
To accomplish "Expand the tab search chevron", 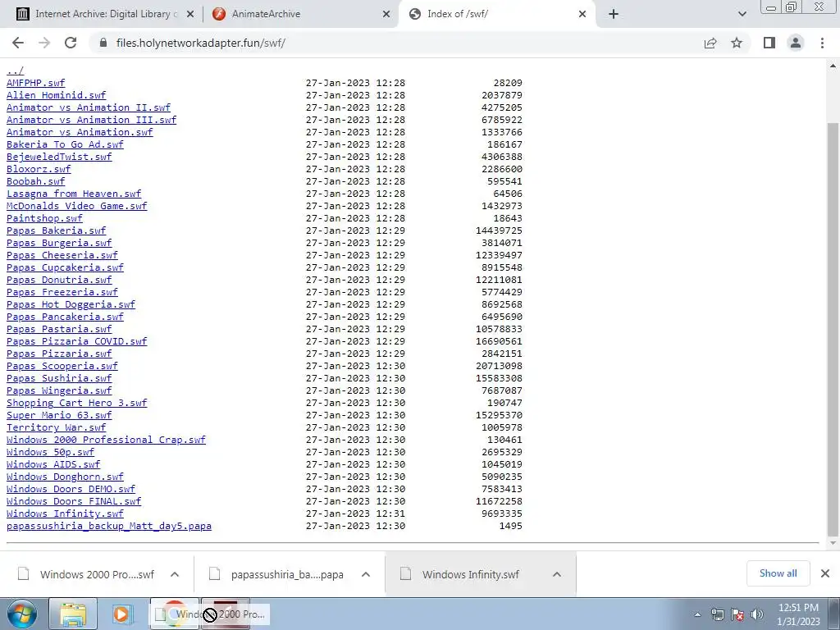I will (742, 14).
